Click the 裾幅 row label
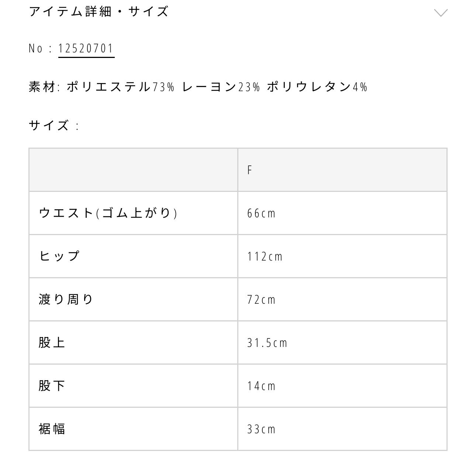The height and width of the screenshot is (465, 476). [x=52, y=429]
